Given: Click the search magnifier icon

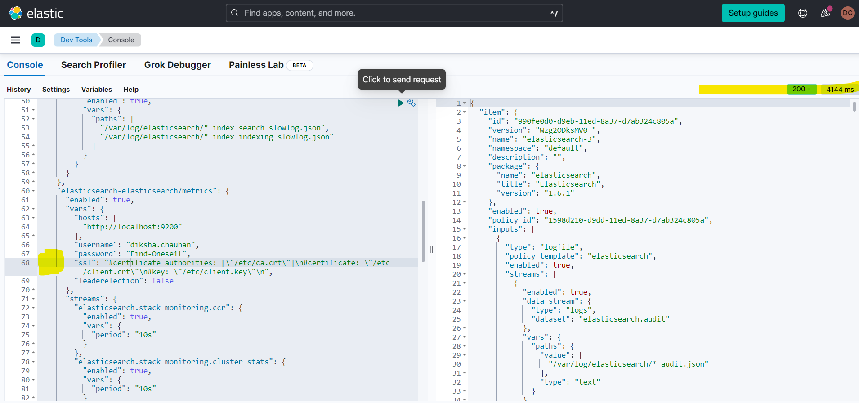Looking at the screenshot, I should 234,13.
